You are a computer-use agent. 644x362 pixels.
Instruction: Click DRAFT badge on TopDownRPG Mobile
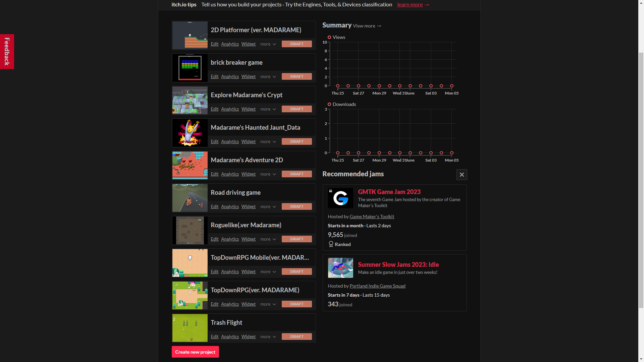click(297, 271)
